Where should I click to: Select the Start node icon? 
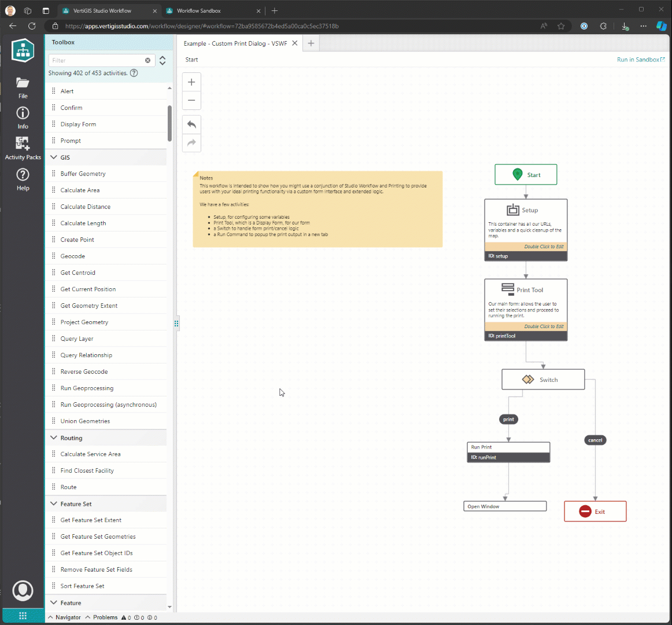tap(517, 174)
